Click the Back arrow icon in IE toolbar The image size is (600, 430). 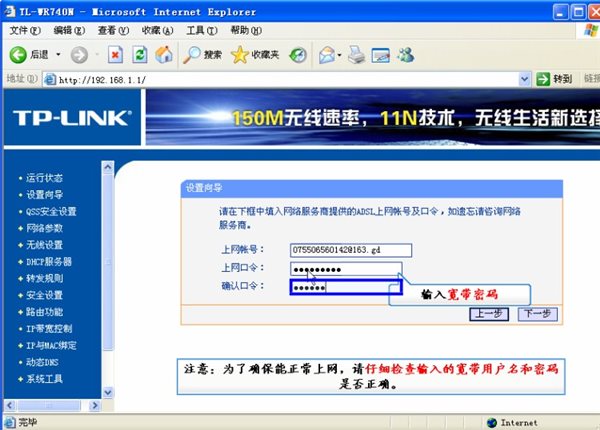click(18, 55)
